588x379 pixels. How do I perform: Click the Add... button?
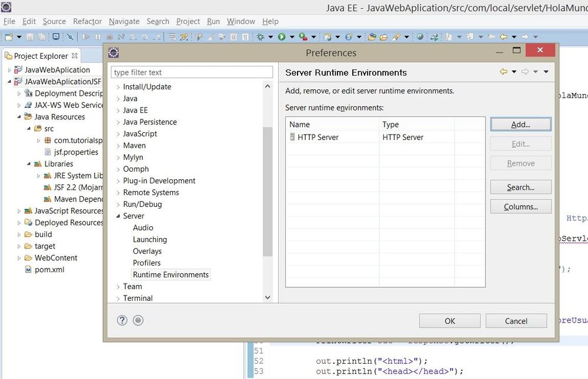pos(520,125)
